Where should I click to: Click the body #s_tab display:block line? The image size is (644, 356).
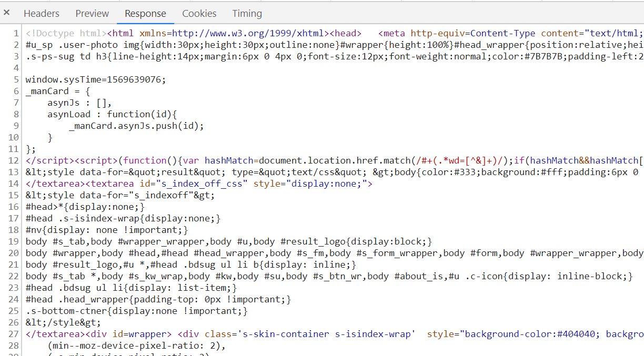click(229, 241)
